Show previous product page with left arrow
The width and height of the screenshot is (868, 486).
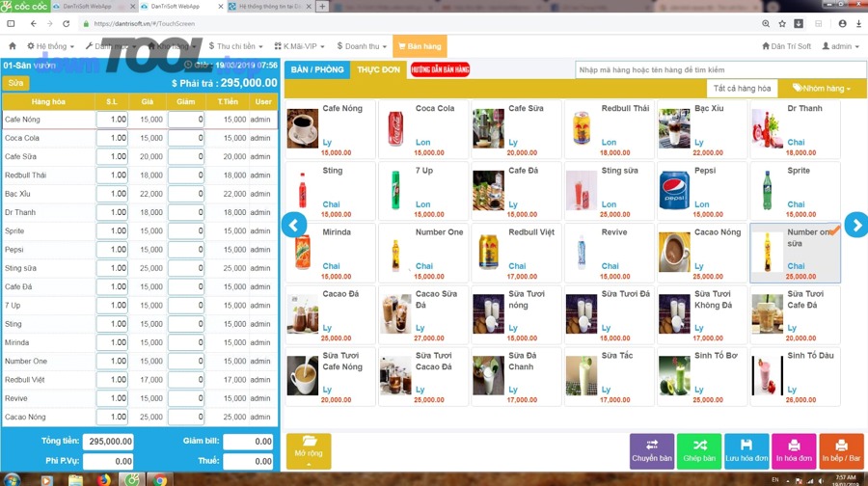click(294, 226)
